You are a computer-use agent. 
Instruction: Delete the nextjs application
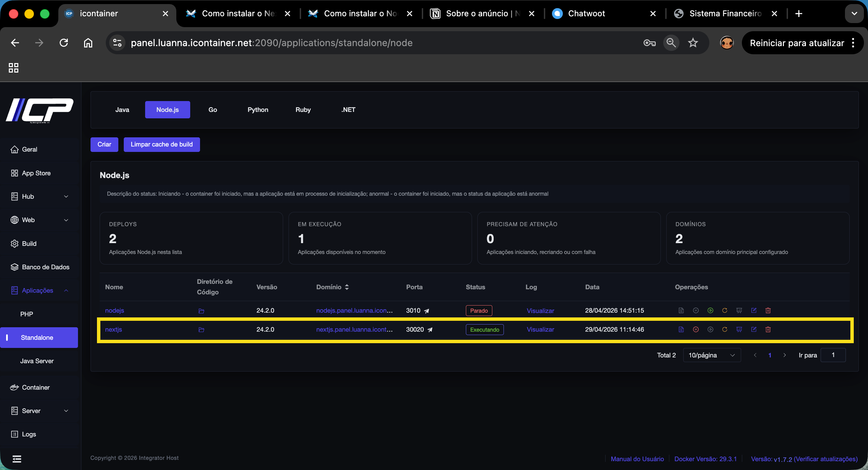point(768,329)
